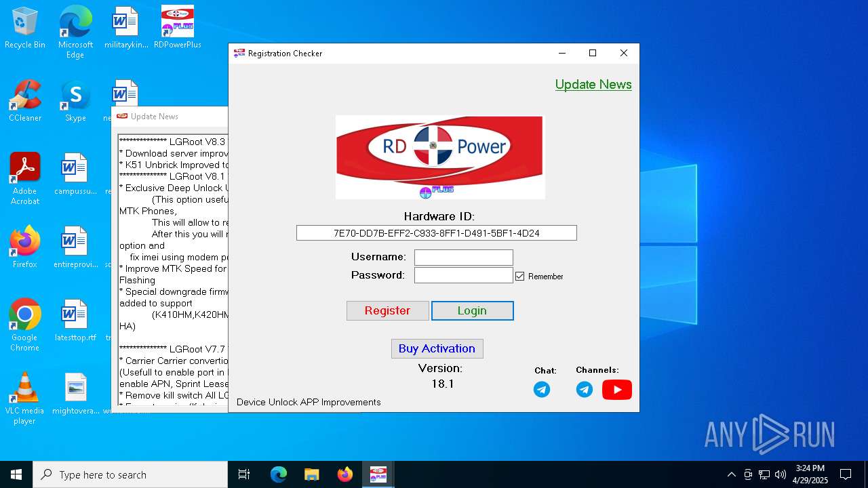Open the clock showing 3:24 PM
Viewport: 868px width, 488px height.
click(x=810, y=474)
